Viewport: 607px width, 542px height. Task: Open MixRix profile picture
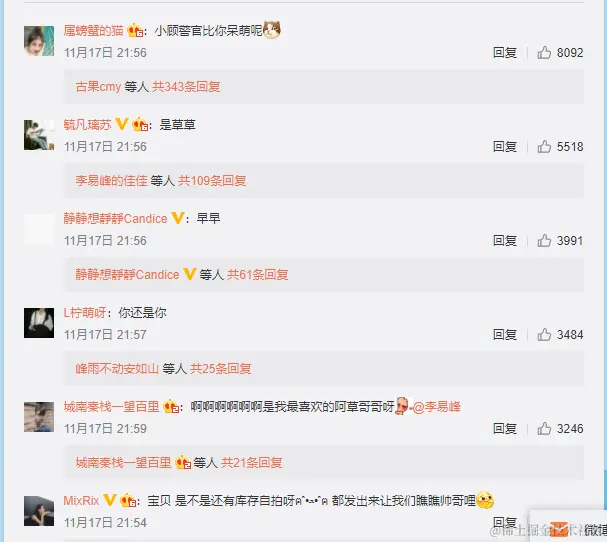point(39,511)
